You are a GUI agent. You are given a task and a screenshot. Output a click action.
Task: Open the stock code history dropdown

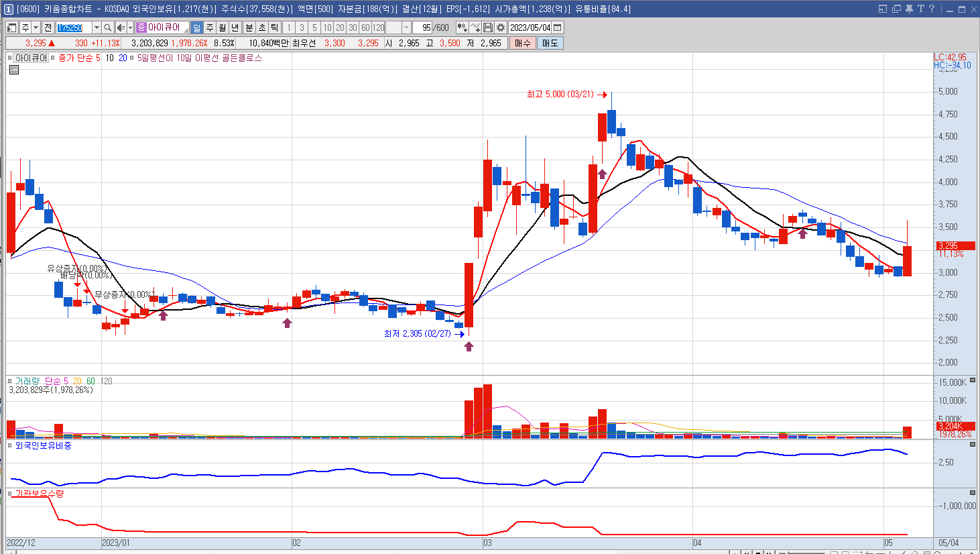(97, 27)
